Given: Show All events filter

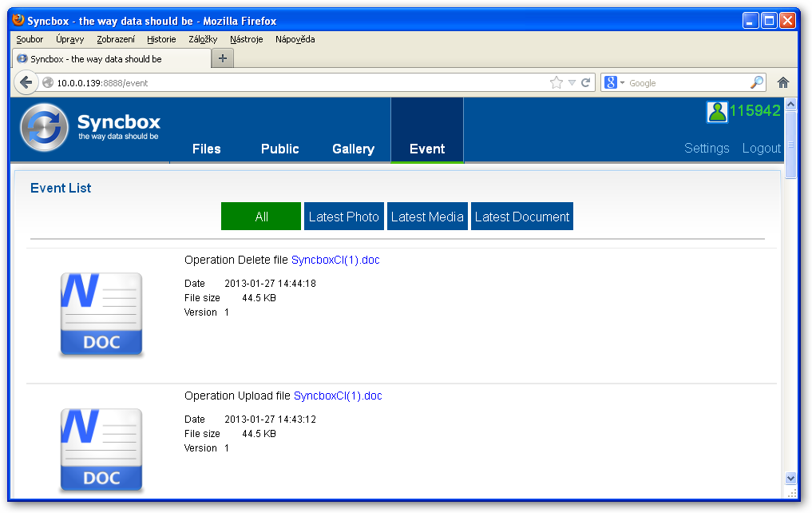Looking at the screenshot, I should [x=261, y=216].
